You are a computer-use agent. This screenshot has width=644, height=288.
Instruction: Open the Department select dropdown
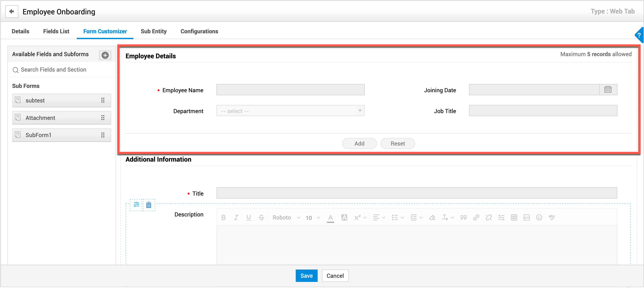[x=290, y=111]
